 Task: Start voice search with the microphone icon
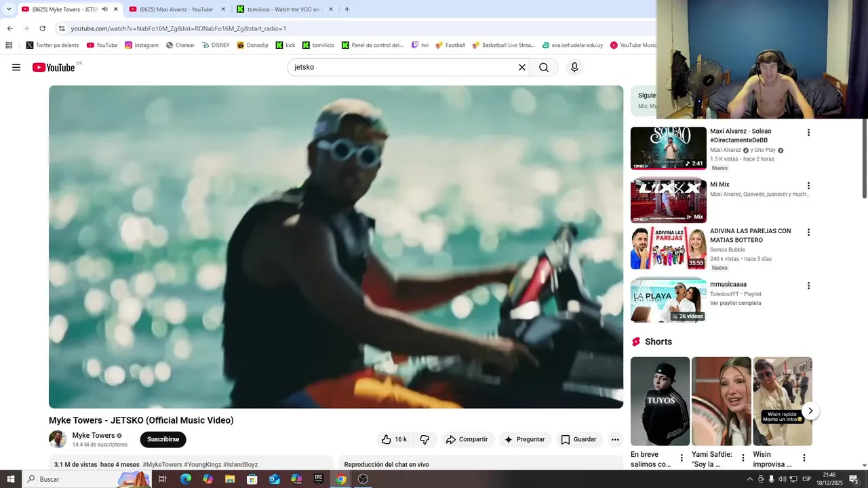point(574,67)
